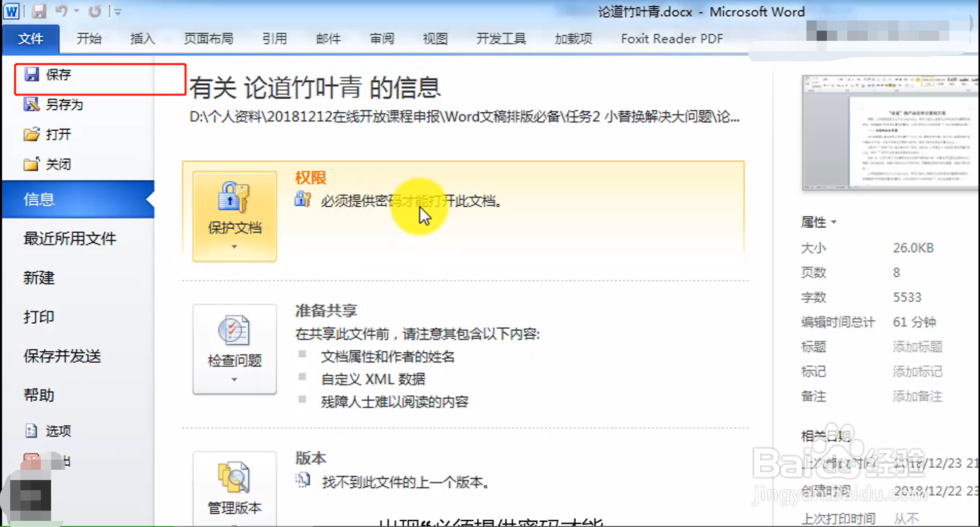Click the Redo icon in Quick Access Toolbar
This screenshot has width=980, height=527.
tap(95, 11)
